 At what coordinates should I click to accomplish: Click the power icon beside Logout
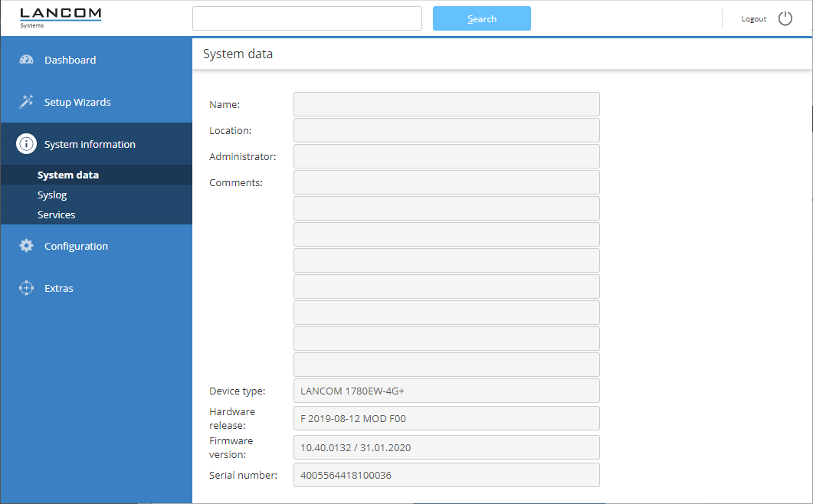click(785, 18)
